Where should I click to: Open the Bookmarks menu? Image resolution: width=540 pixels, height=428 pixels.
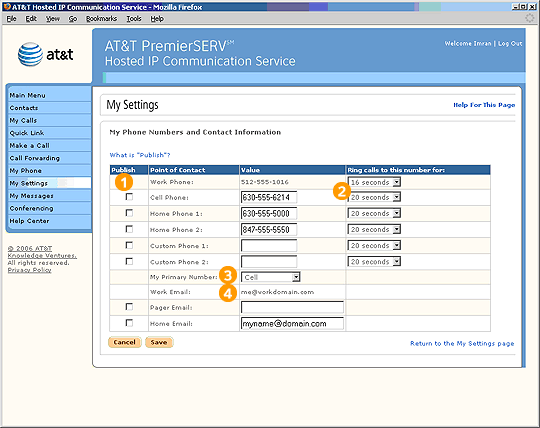click(101, 19)
